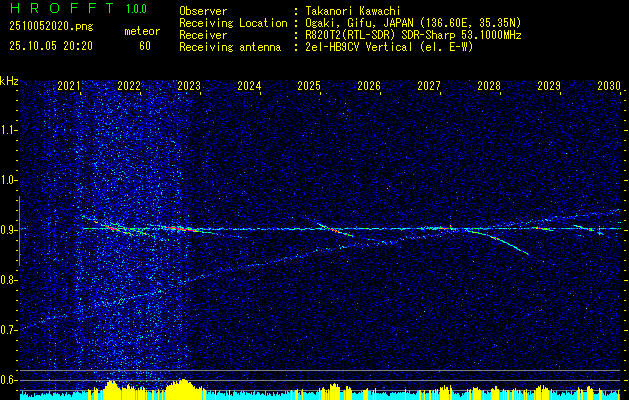Click the 1.1 kHz frequency label

pyautogui.click(x=9, y=130)
